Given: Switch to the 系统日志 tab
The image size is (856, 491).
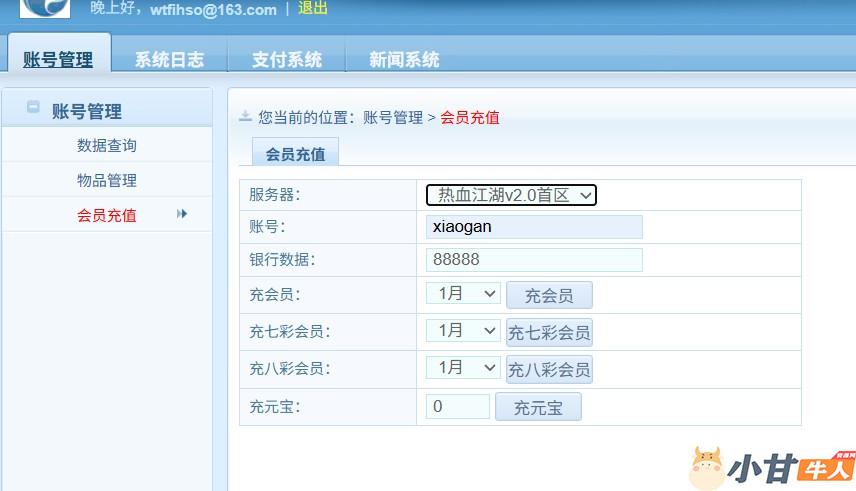Looking at the screenshot, I should (x=169, y=59).
